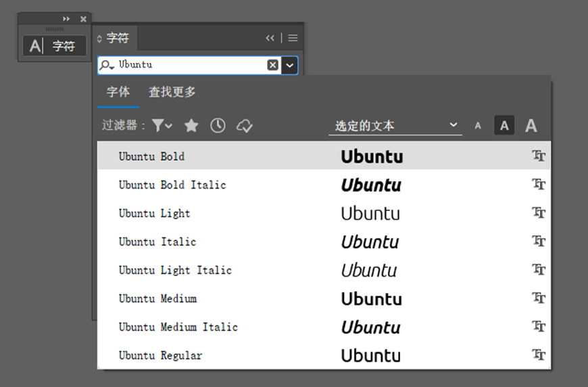Select large sample size A
The image size is (588, 387).
531,125
